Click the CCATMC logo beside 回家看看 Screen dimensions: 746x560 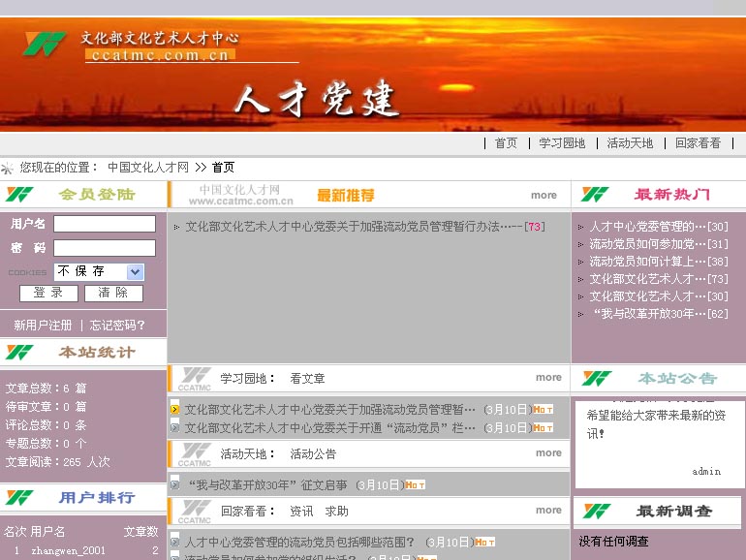click(x=195, y=512)
